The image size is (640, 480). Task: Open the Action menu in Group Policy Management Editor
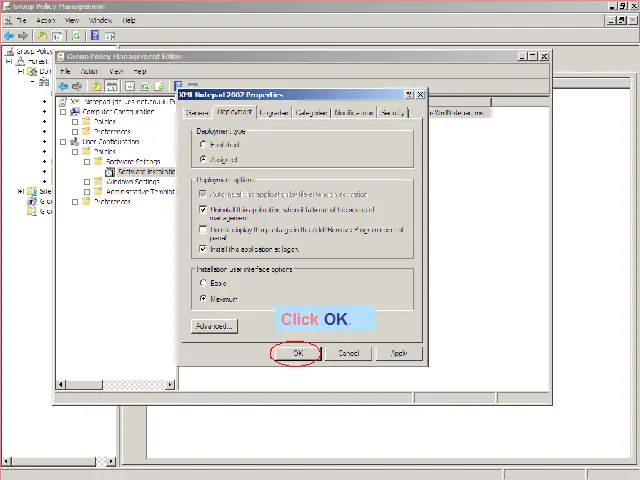click(x=90, y=72)
